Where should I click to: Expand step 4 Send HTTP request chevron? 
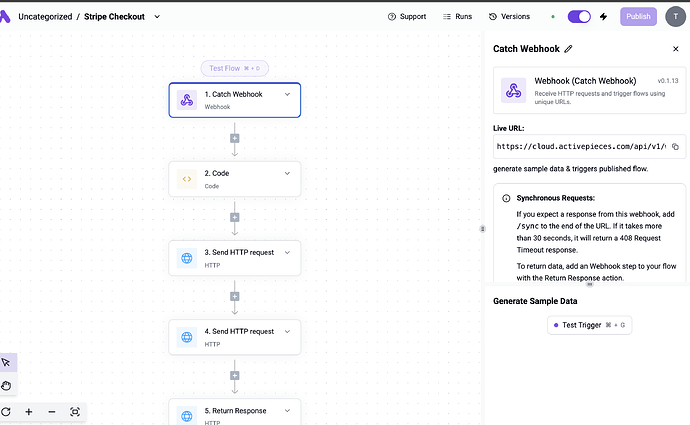pyautogui.click(x=287, y=332)
